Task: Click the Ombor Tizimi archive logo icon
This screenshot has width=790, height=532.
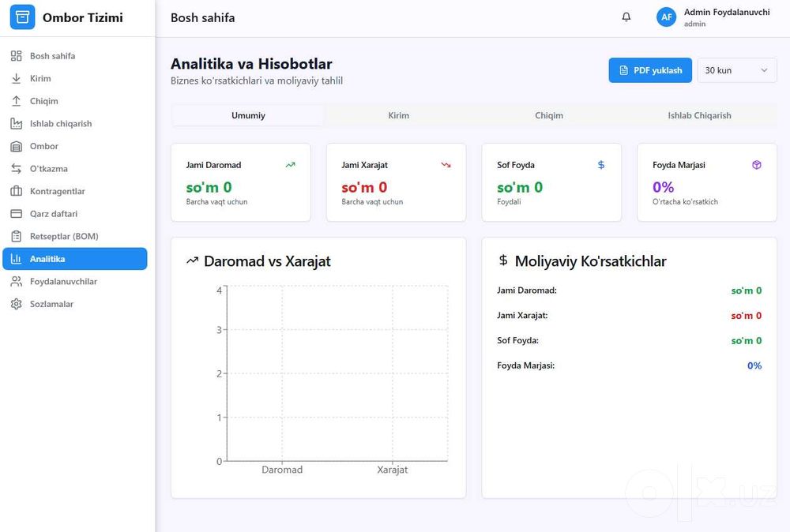Action: click(22, 17)
